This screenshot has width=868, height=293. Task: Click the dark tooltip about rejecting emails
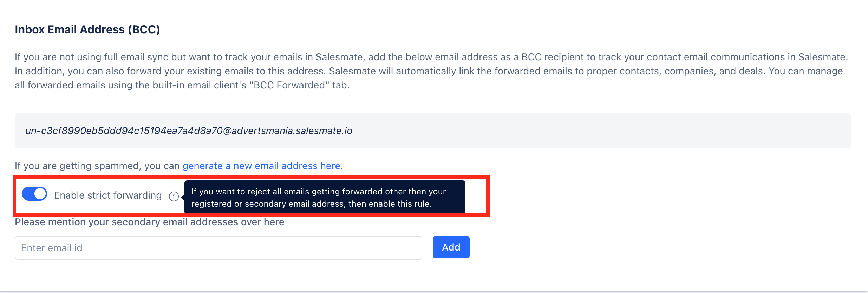[325, 197]
